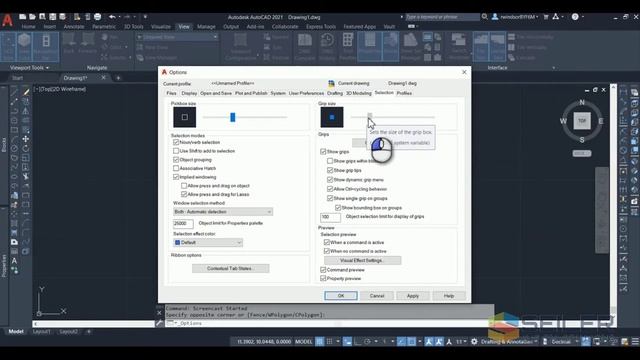Image resolution: width=640 pixels, height=360 pixels.
Task: Toggle Show grips checkbox
Action: [323, 151]
